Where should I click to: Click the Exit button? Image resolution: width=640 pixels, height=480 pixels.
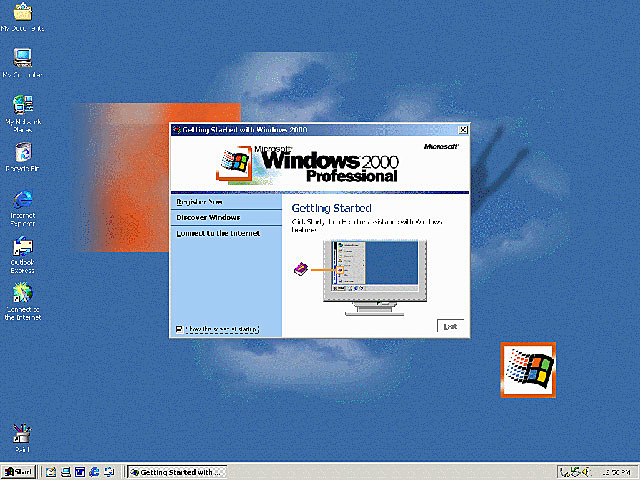(450, 327)
